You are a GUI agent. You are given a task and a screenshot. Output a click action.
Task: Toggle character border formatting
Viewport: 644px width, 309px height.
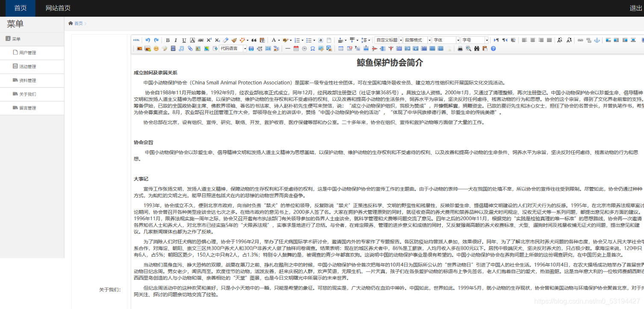192,40
